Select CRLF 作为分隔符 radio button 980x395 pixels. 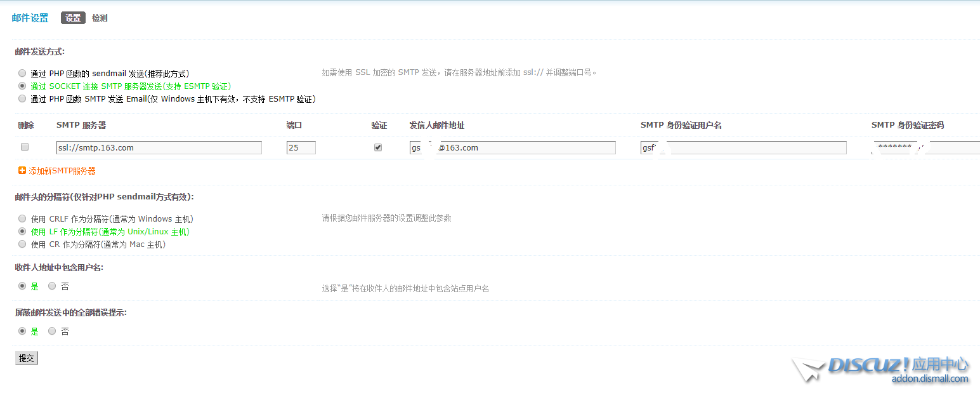(22, 218)
